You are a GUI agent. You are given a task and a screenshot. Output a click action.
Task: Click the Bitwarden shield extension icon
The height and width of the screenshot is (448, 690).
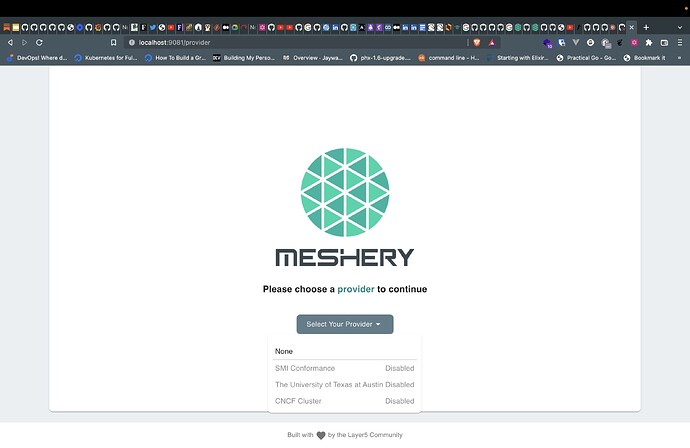562,42
